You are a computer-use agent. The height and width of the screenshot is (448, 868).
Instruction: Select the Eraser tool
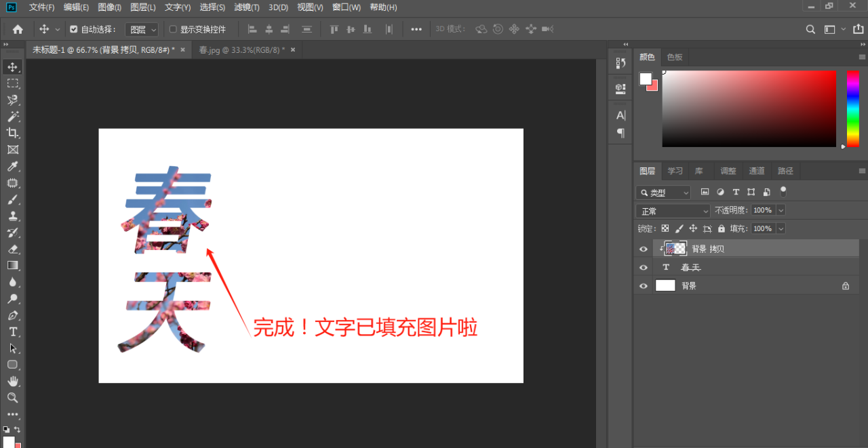(x=12, y=249)
